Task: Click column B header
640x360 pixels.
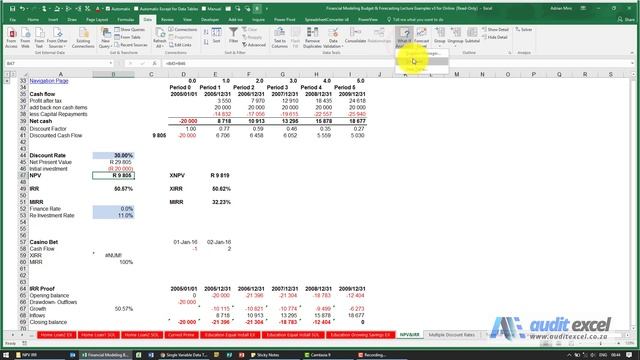Action: coord(113,74)
